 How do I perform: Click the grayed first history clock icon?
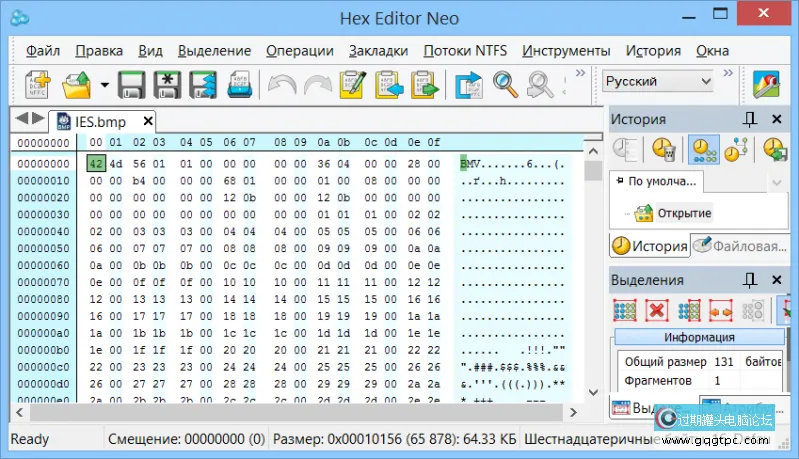625,149
